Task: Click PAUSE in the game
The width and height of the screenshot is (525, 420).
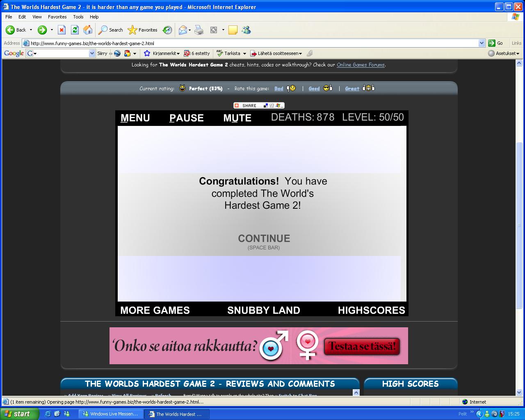Action: coord(187,118)
